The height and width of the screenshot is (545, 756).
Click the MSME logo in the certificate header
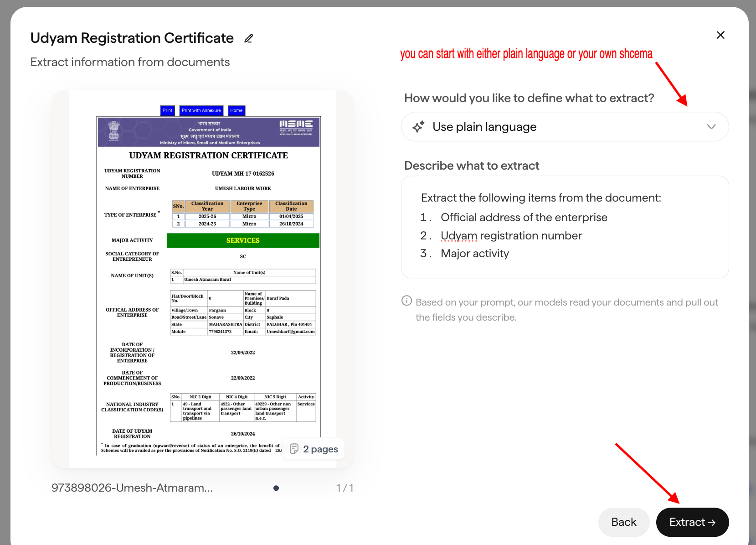[x=296, y=127]
